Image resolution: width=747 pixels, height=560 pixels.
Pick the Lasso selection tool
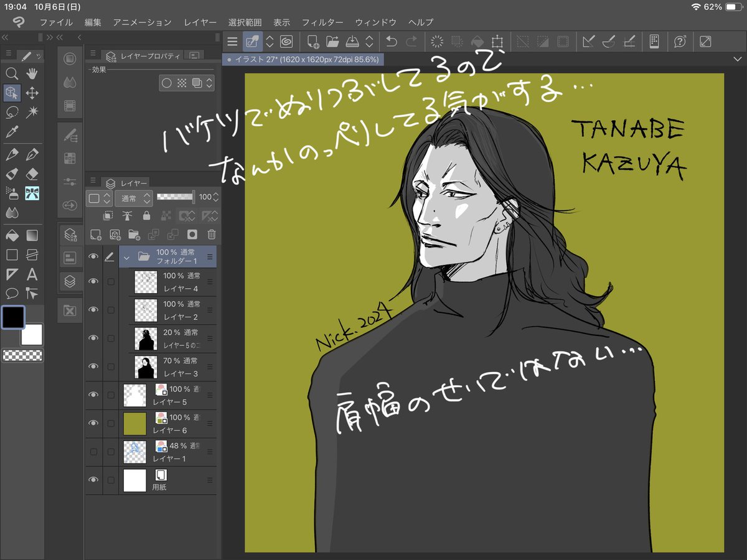[x=11, y=113]
